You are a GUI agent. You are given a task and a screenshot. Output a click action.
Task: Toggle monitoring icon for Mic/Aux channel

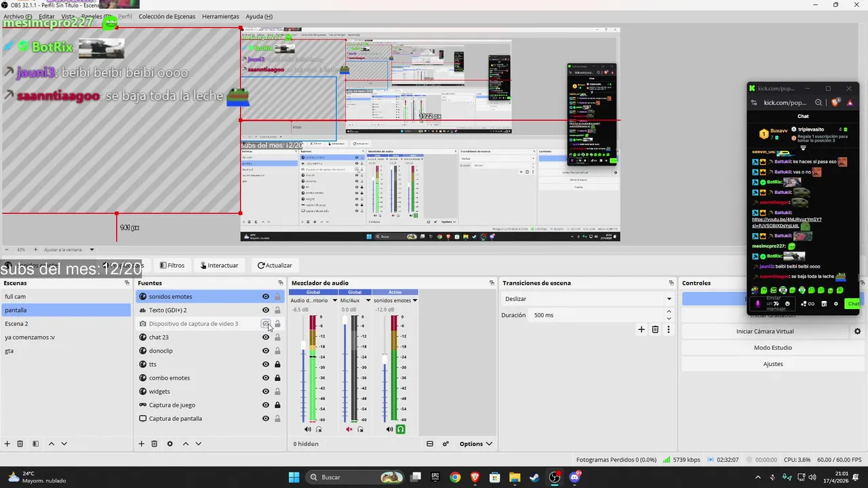360,429
